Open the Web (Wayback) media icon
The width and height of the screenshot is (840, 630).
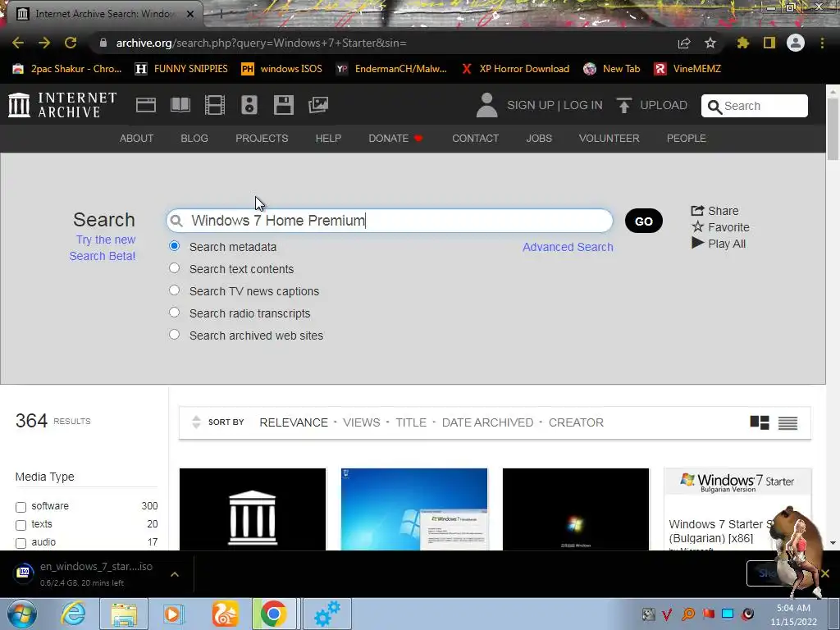point(146,105)
